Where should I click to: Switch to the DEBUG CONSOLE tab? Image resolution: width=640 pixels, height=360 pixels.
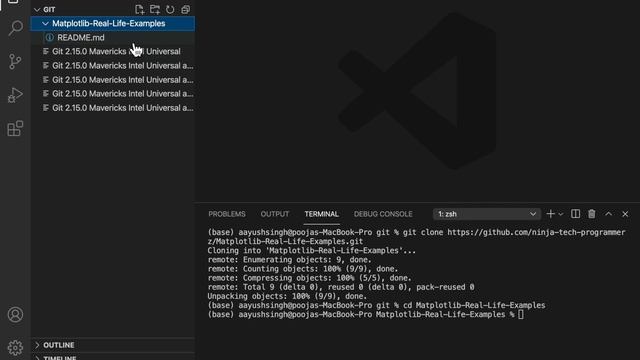coord(383,214)
